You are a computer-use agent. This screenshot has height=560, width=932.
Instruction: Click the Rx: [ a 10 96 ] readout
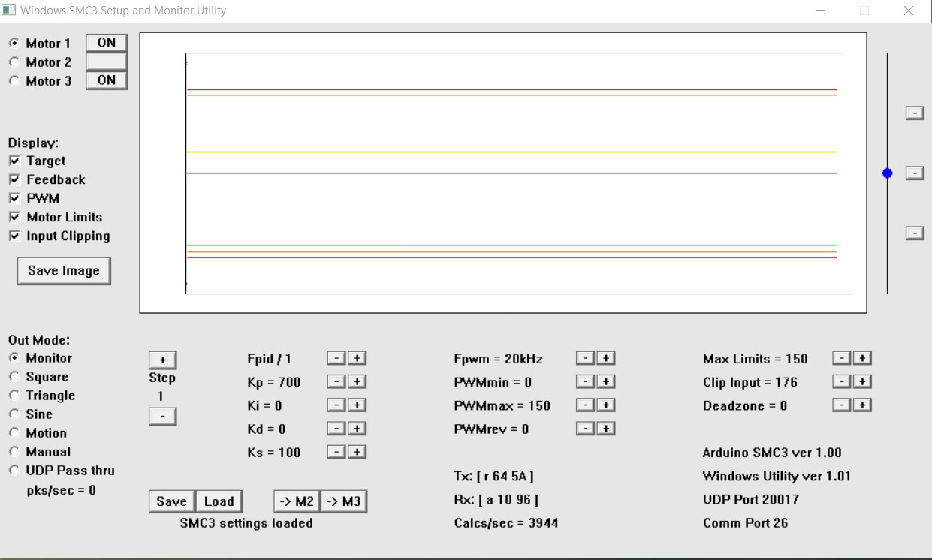tap(496, 500)
